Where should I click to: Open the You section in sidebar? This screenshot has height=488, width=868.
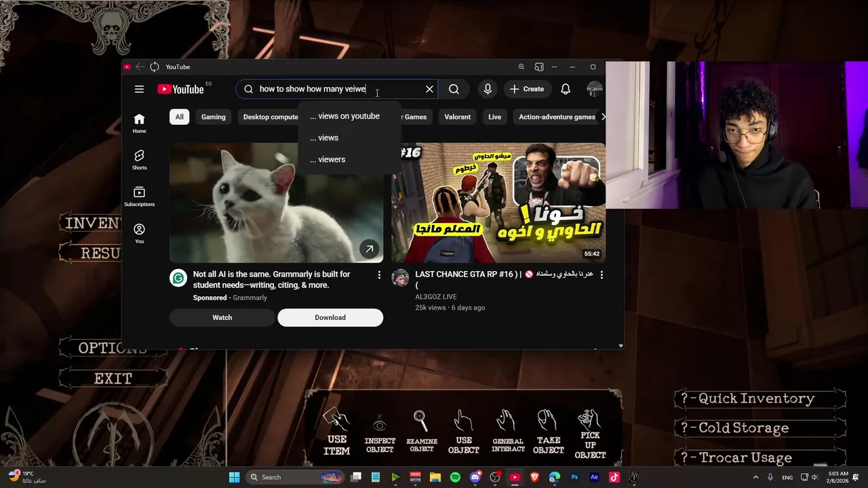[x=139, y=233]
